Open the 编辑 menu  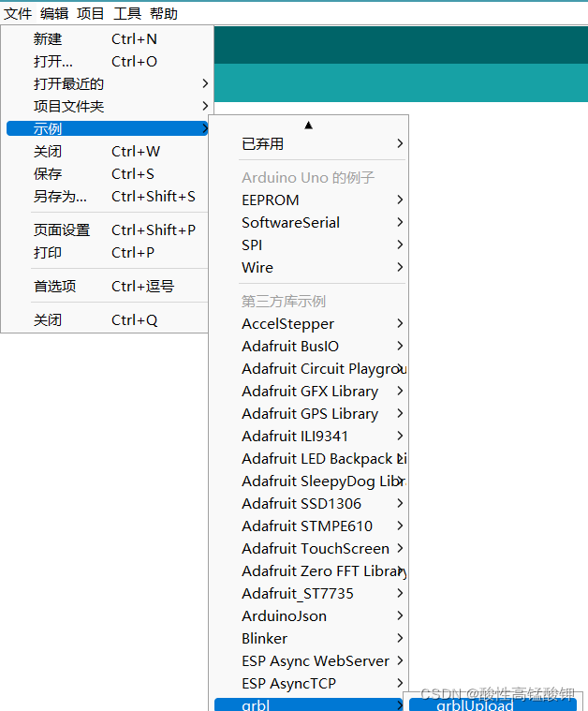tap(54, 14)
